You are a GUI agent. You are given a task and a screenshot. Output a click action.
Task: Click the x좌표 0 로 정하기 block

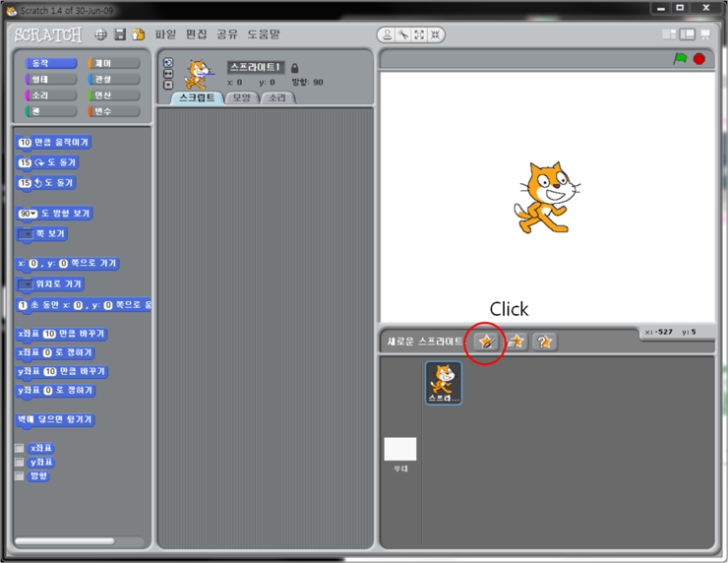55,353
